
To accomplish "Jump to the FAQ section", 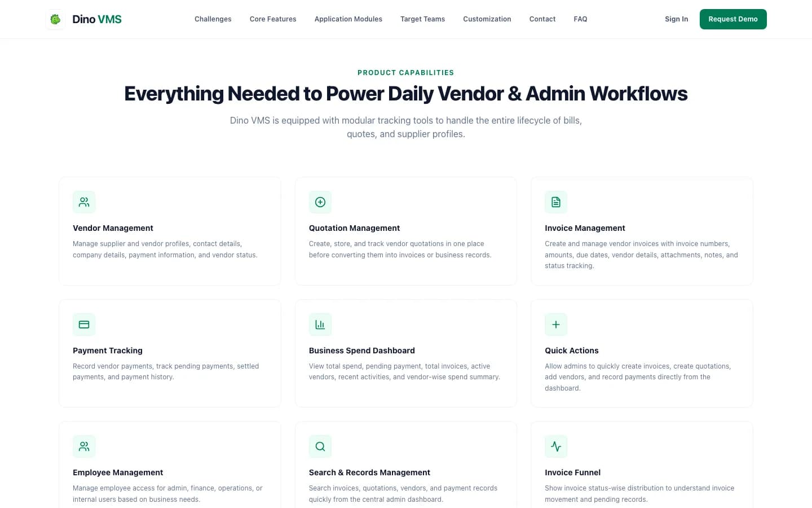I will point(580,19).
